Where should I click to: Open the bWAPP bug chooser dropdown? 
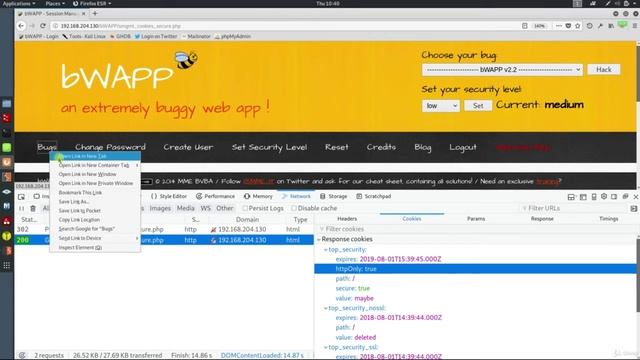pyautogui.click(x=502, y=70)
